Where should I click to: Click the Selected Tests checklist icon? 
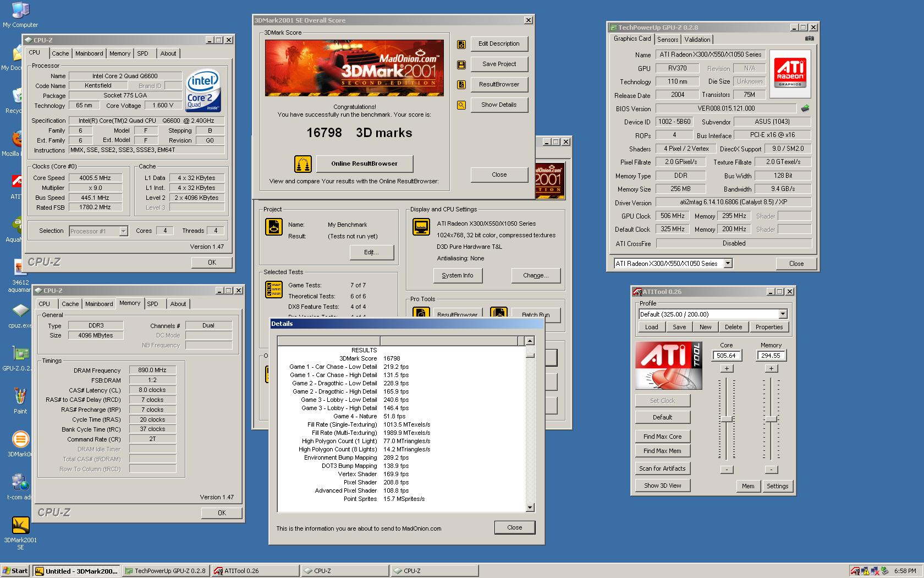pyautogui.click(x=274, y=290)
